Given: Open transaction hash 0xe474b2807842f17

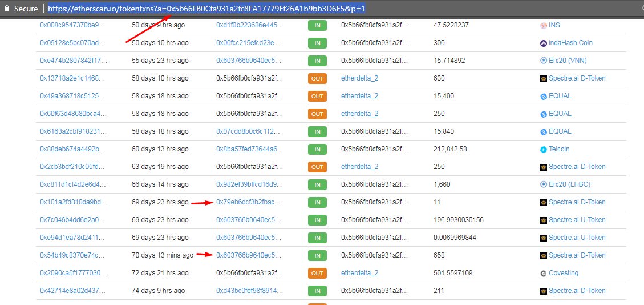Looking at the screenshot, I should tap(73, 61).
